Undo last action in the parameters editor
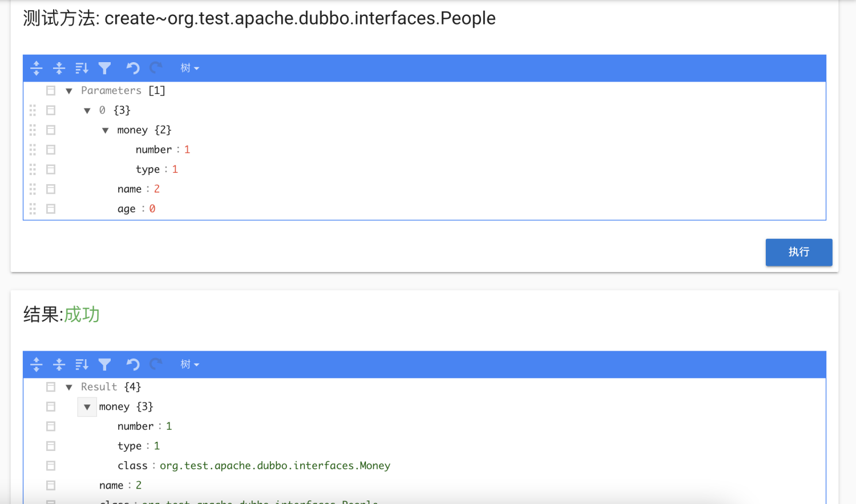 tap(133, 68)
